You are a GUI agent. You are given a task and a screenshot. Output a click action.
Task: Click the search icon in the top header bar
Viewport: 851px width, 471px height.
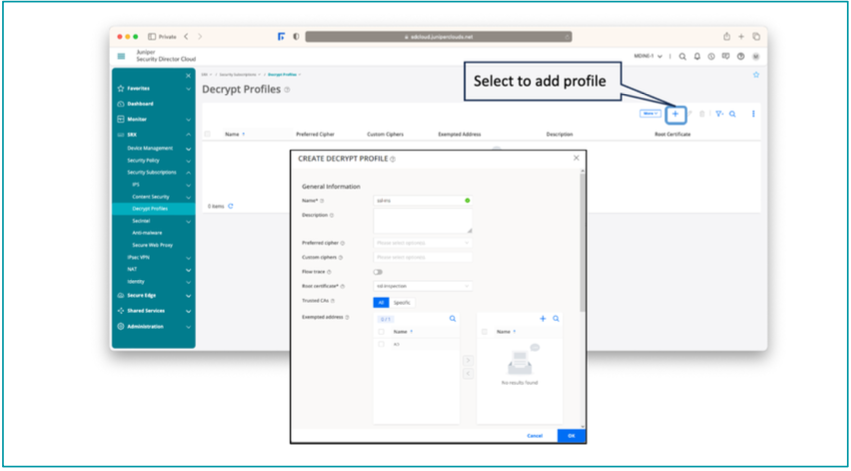coord(682,56)
